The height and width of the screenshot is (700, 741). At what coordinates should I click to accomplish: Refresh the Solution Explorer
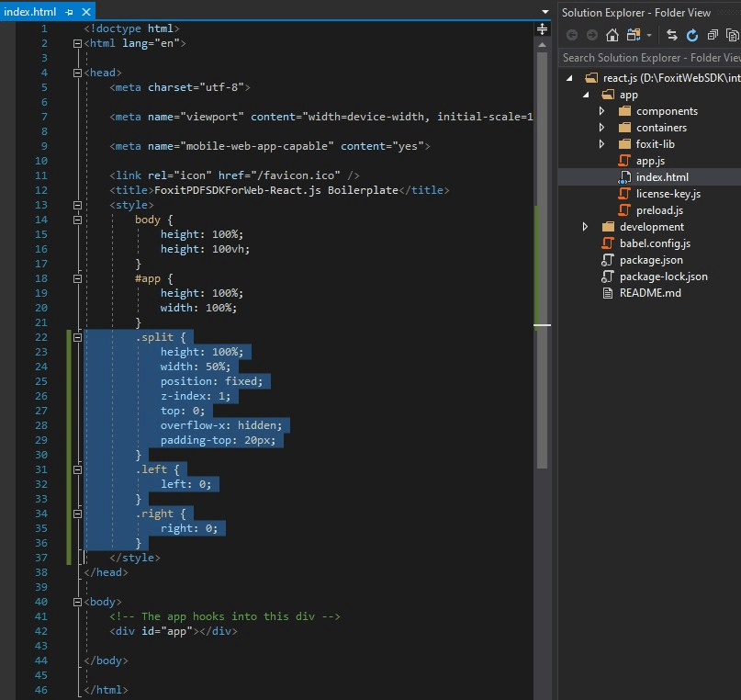pos(692,35)
